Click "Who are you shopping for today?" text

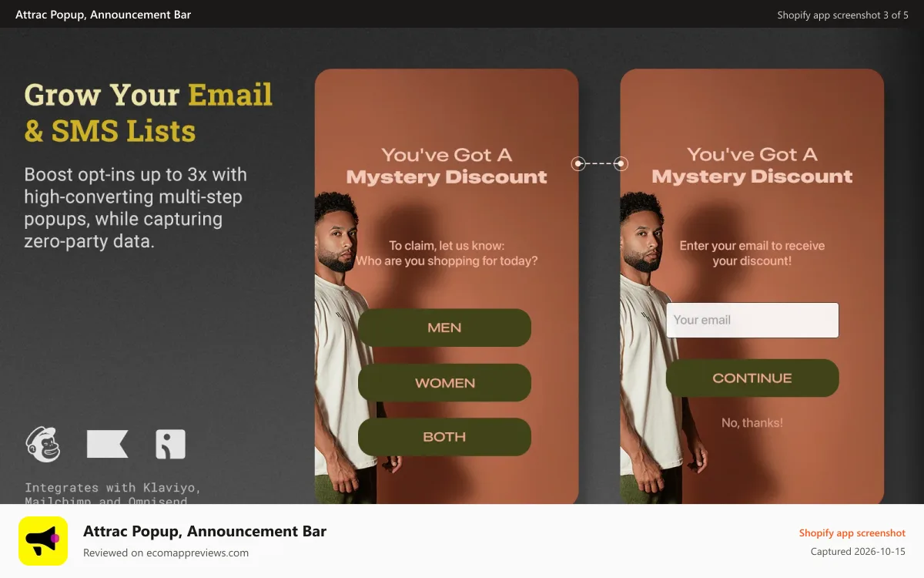[447, 260]
